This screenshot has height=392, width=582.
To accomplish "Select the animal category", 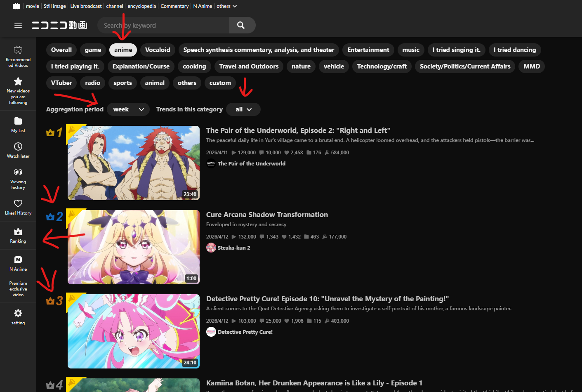I will (x=155, y=83).
